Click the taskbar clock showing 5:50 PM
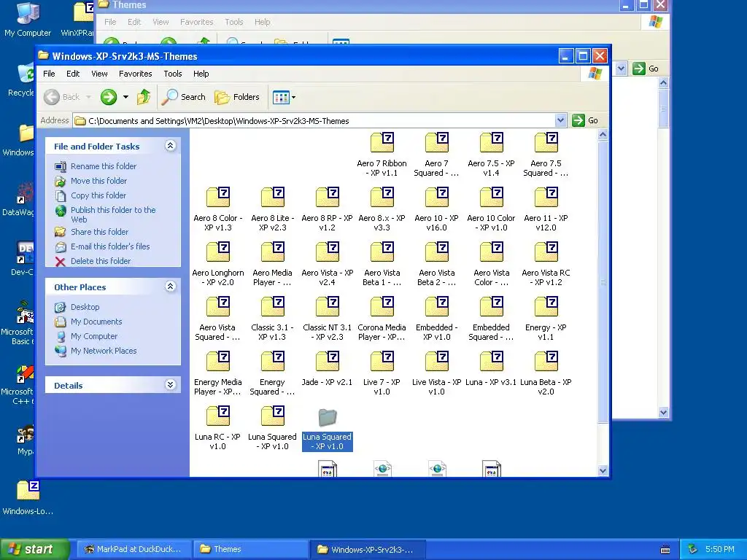Image resolution: width=747 pixels, height=560 pixels. coord(719,549)
